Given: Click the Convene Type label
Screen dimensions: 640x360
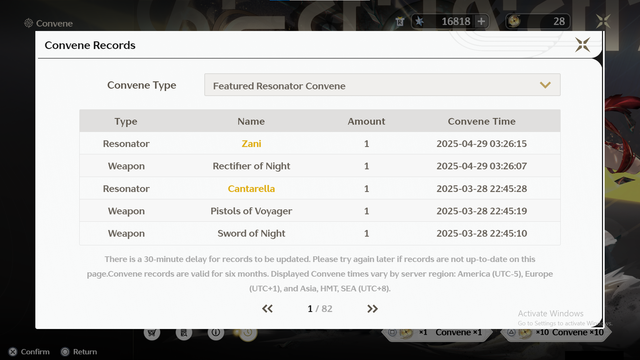Looking at the screenshot, I should [x=142, y=85].
